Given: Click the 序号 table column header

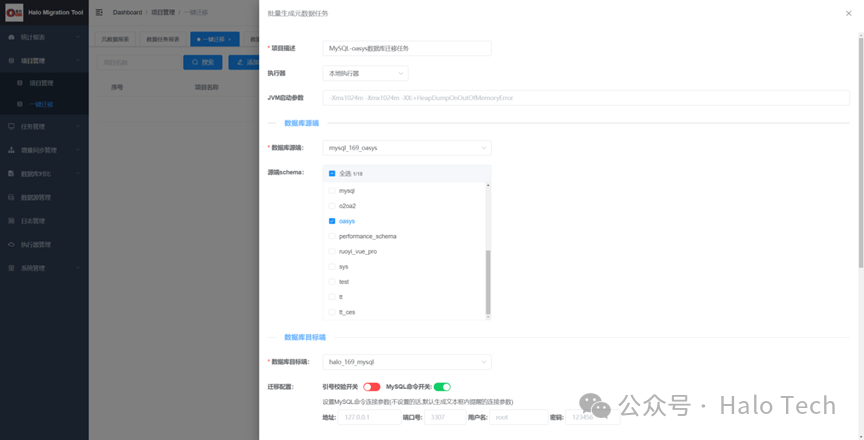Looking at the screenshot, I should click(117, 87).
